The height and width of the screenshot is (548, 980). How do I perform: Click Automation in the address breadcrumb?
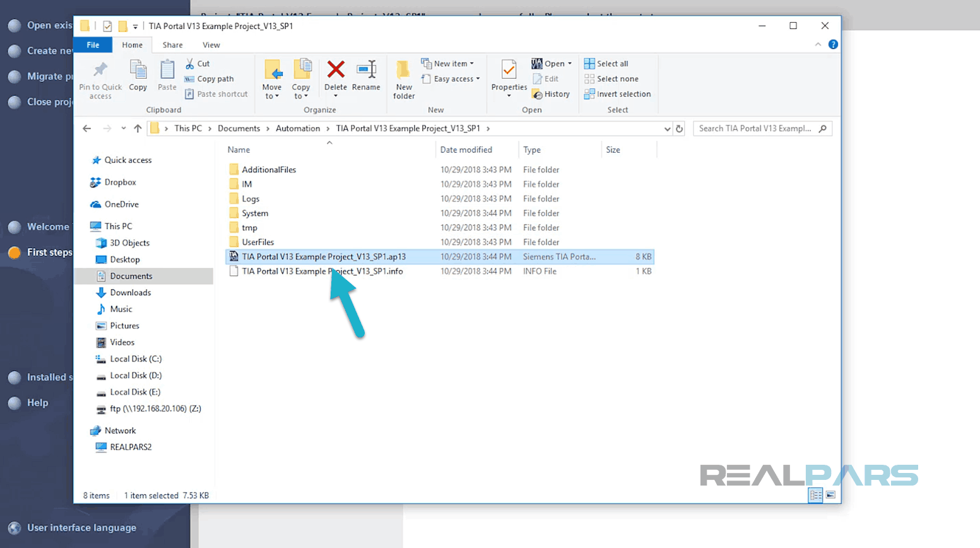298,129
